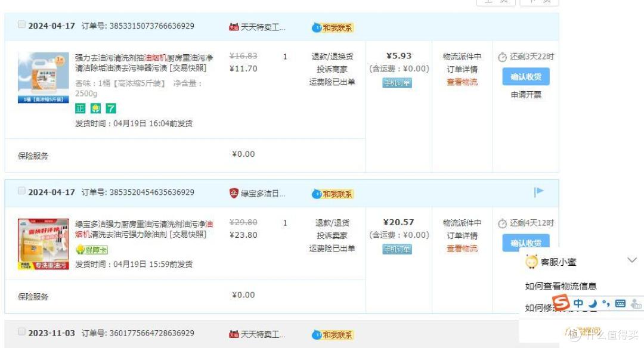Viewport: 644px width, 348px height.
Task: Open second product title 绿宝多洁强力厨房
Action: pos(144,229)
